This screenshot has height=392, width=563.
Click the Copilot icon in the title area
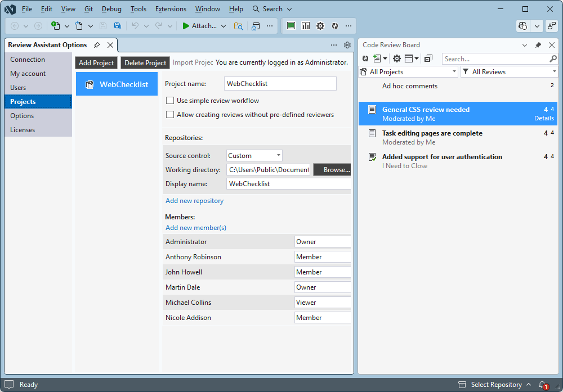[x=523, y=26]
